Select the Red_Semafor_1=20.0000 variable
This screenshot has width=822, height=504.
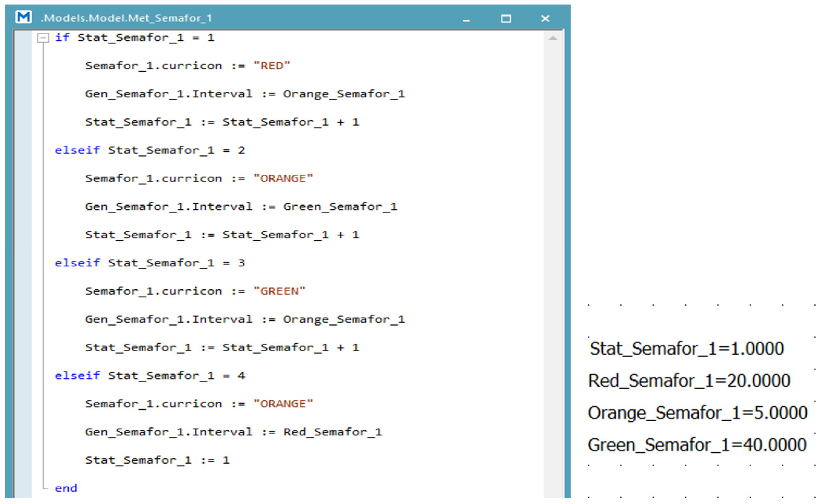tap(689, 381)
